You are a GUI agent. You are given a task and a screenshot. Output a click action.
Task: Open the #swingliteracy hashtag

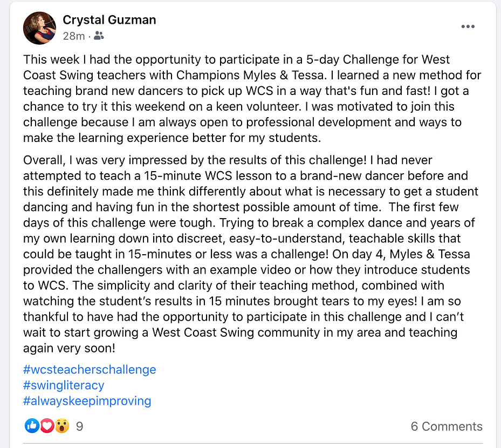click(64, 385)
